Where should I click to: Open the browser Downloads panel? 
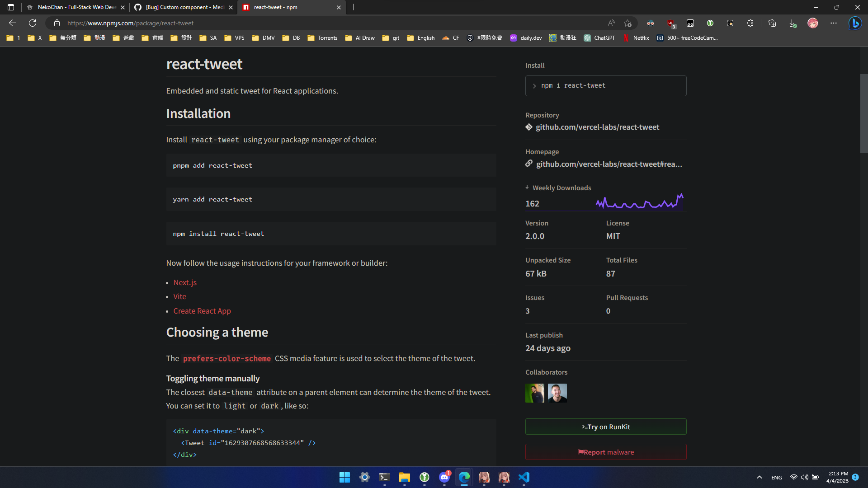click(x=792, y=23)
